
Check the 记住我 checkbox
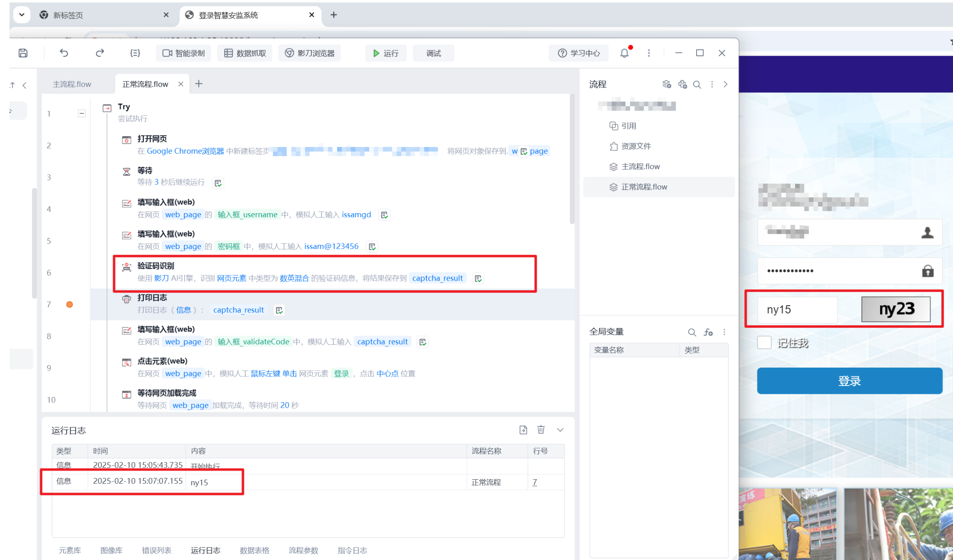point(764,343)
